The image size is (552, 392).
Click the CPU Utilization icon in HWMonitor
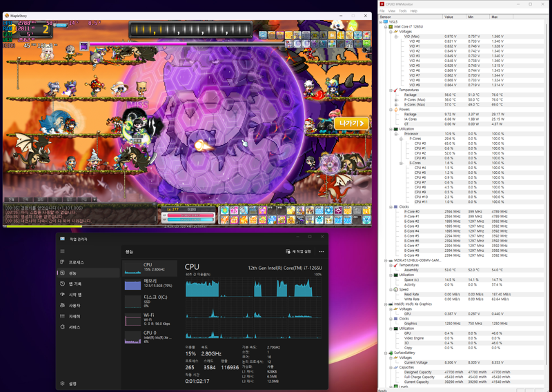coord(395,129)
